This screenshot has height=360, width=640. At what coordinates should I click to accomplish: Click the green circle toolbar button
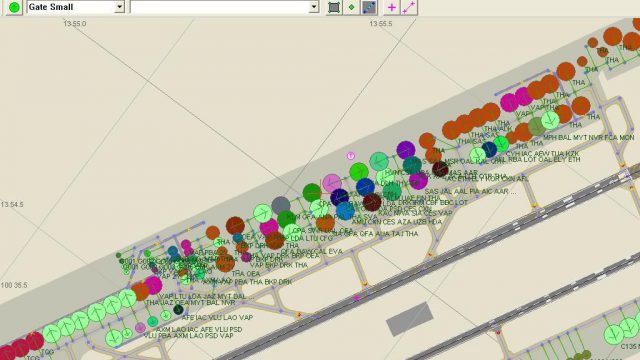click(14, 7)
